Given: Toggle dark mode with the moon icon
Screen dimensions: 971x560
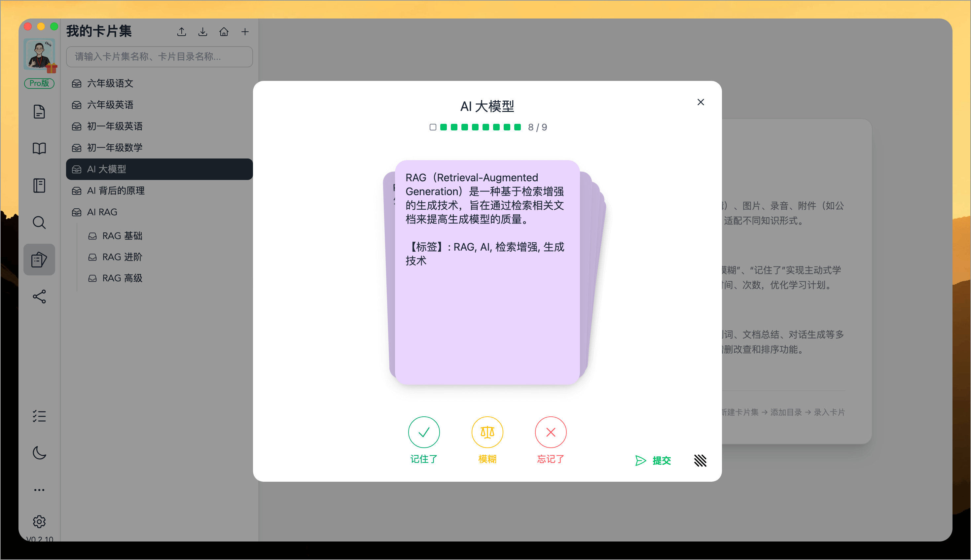Looking at the screenshot, I should (x=39, y=453).
